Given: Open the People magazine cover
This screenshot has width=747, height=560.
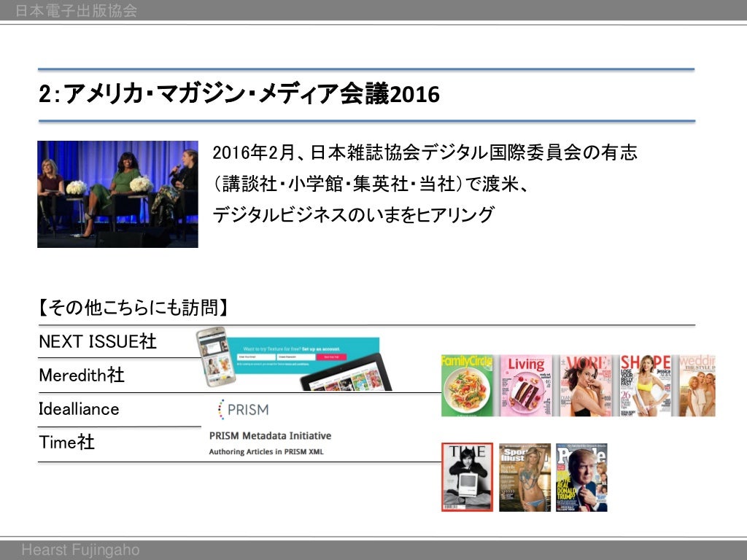Looking at the screenshot, I should [581, 477].
